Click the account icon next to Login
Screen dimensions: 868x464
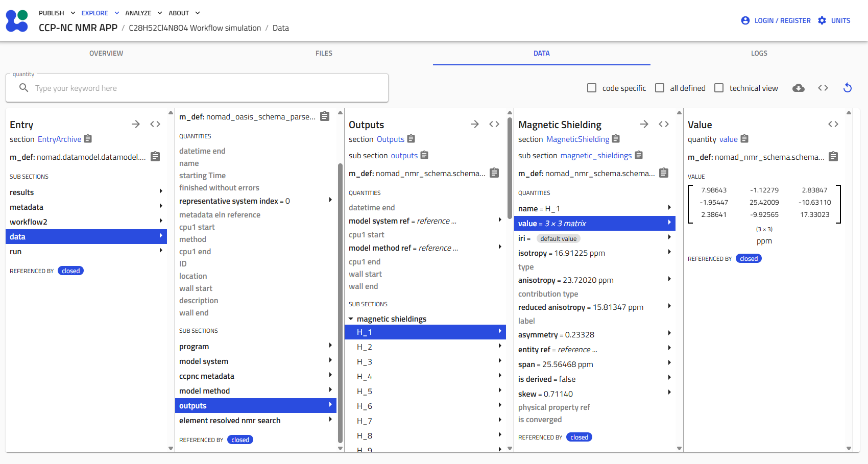(x=745, y=20)
